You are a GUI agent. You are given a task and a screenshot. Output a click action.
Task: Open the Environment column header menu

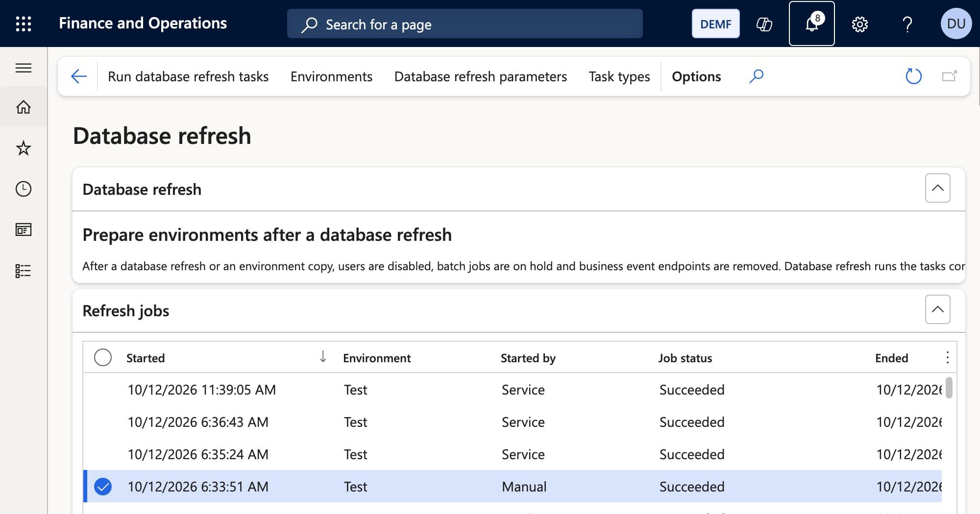point(377,358)
